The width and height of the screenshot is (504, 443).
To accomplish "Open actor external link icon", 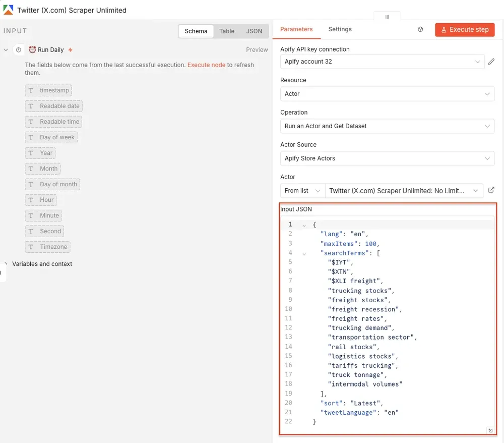I will click(491, 190).
